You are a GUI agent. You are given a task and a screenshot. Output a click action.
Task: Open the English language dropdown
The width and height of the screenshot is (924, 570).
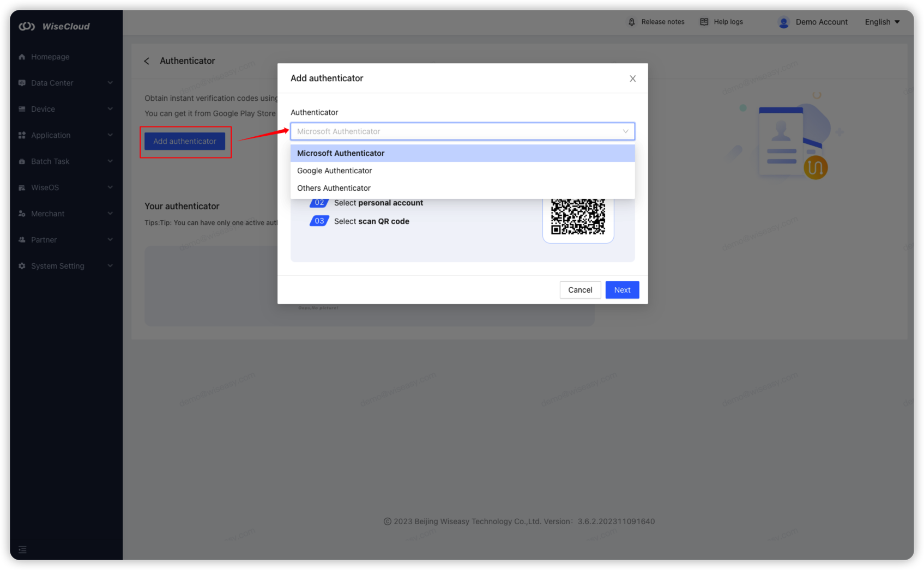[x=881, y=22]
